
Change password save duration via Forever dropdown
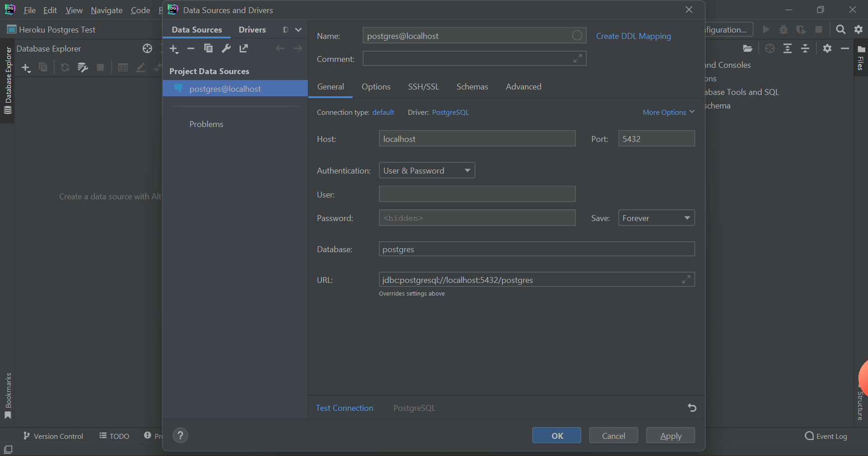tap(656, 218)
